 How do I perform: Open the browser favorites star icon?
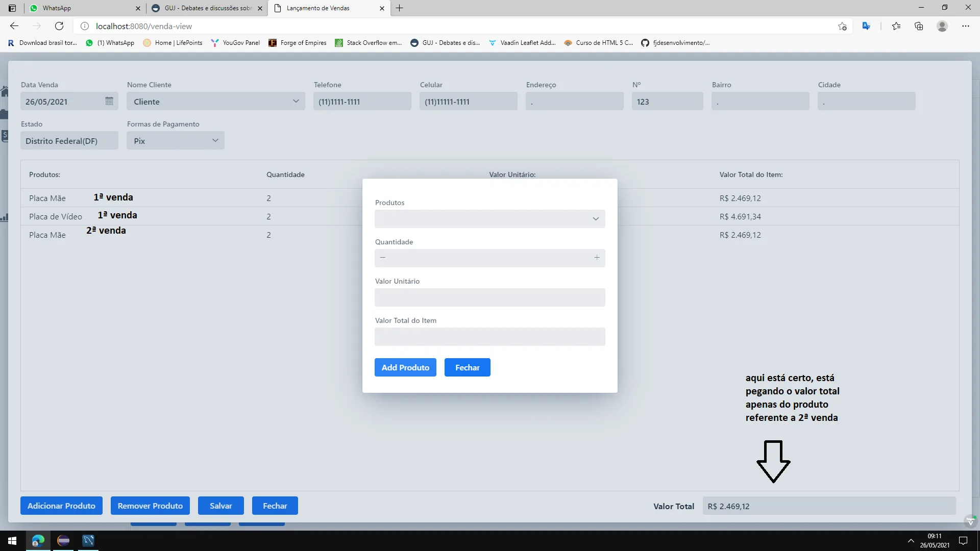896,26
